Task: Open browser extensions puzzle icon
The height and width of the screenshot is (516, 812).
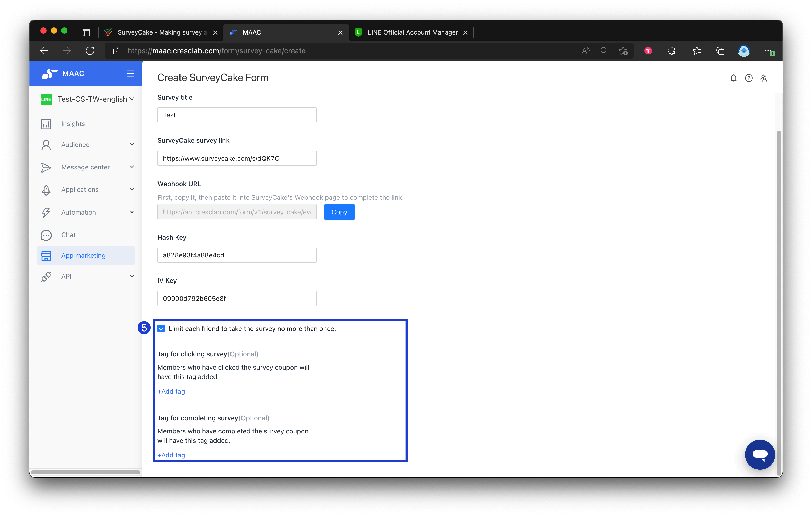Action: coord(671,50)
